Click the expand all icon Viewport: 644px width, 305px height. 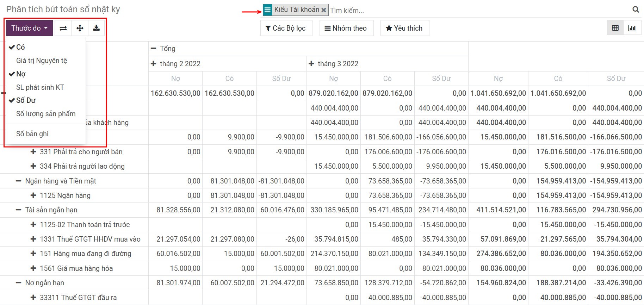point(80,28)
